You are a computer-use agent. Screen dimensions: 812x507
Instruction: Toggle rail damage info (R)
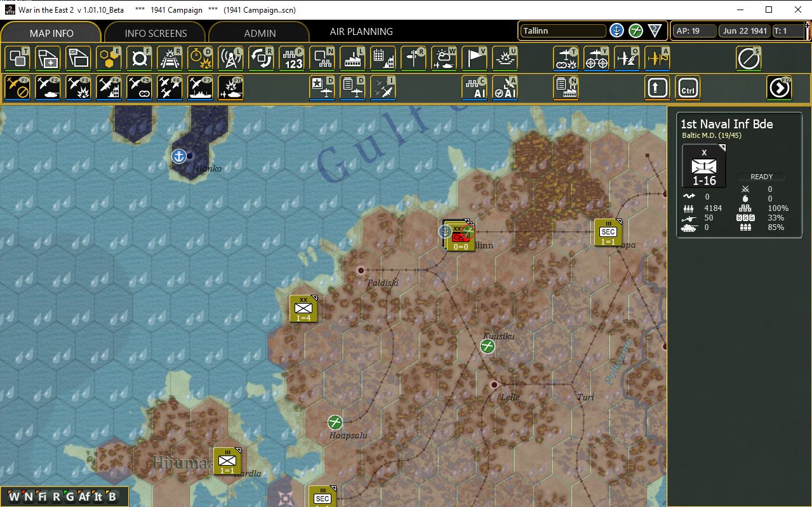coord(170,58)
